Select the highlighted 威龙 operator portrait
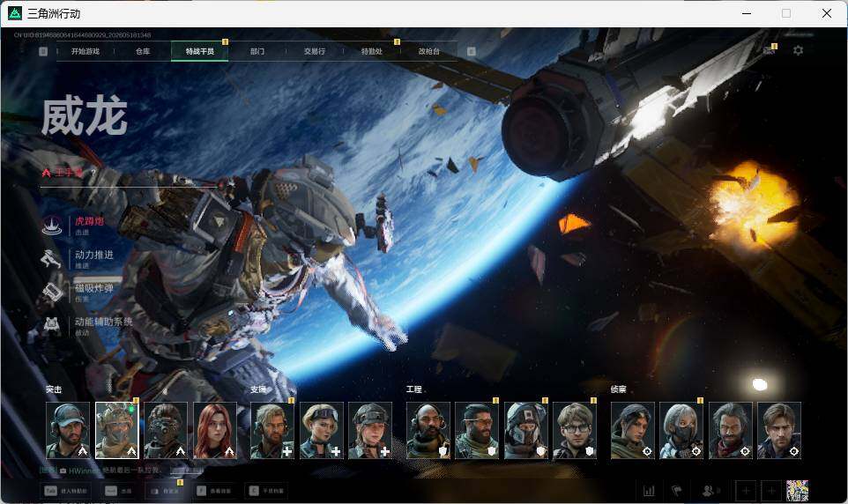The width and height of the screenshot is (848, 504). (x=117, y=431)
